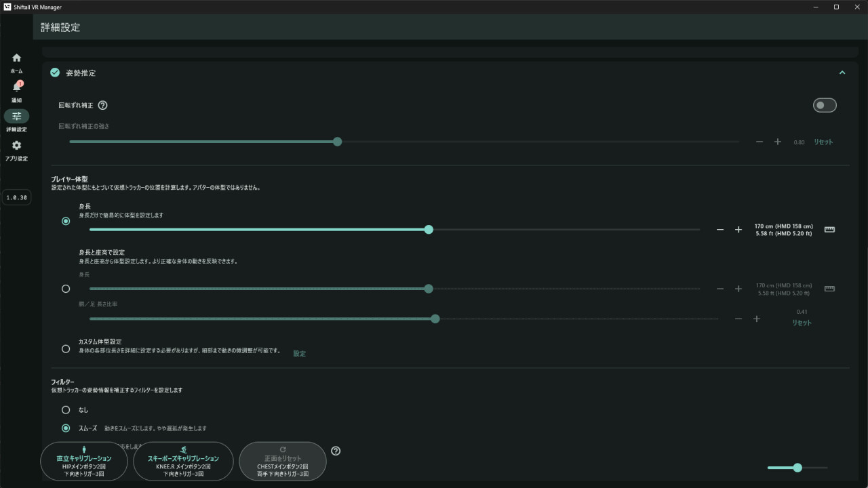Open the notifications bell icon
Screen dimensions: 868x488
(16, 87)
